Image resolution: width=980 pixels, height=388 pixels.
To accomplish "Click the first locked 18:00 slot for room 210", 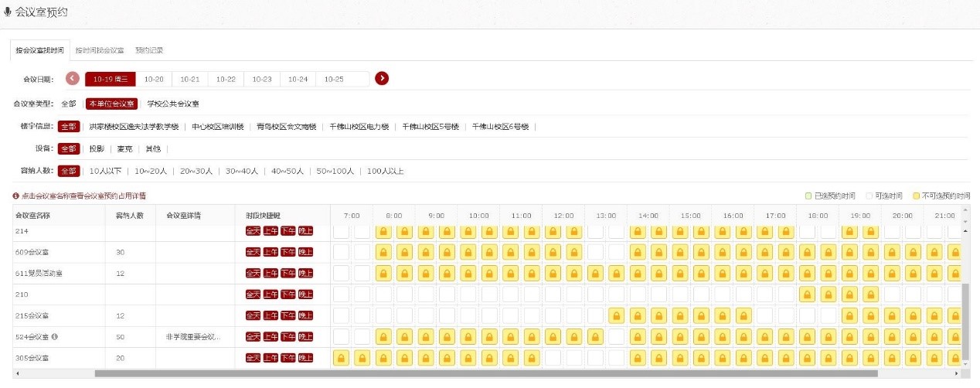I will click(808, 294).
